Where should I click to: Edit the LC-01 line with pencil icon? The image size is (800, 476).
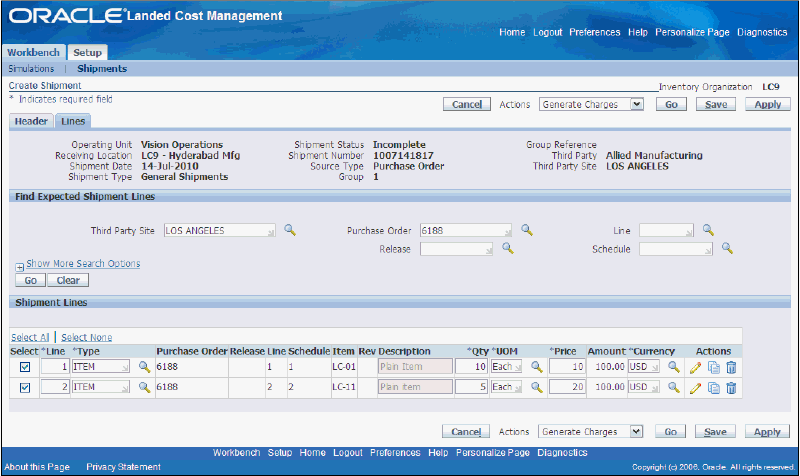point(695,367)
